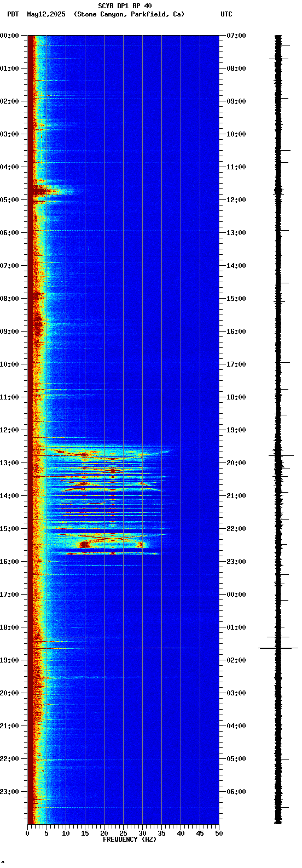The height and width of the screenshot is (868, 302).
Task: Click the PDT time label '05:00'
Action: (x=9, y=200)
